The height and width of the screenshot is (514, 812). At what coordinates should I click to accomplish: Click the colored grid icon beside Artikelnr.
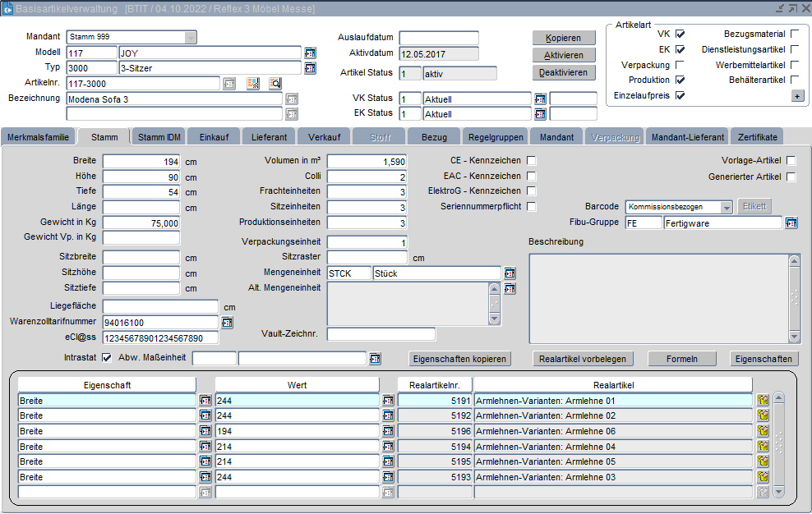tap(253, 83)
